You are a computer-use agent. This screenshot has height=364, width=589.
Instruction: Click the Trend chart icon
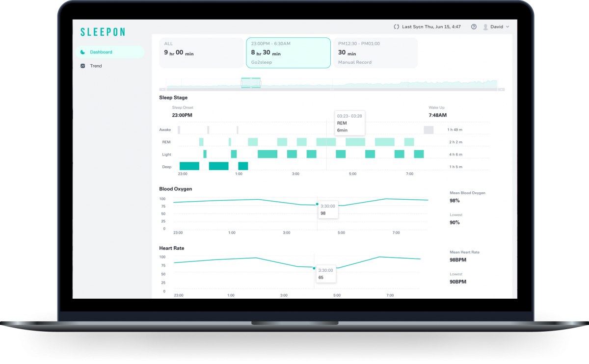pos(83,66)
